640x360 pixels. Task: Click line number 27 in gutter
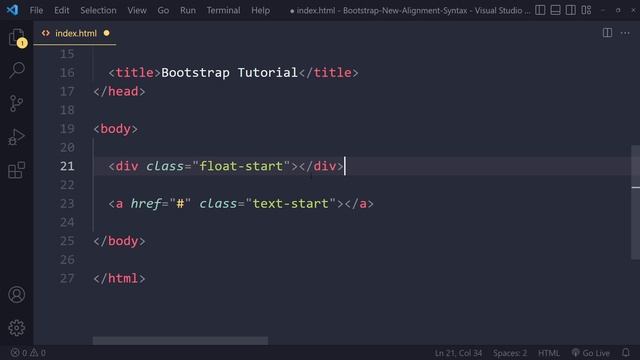(67, 278)
